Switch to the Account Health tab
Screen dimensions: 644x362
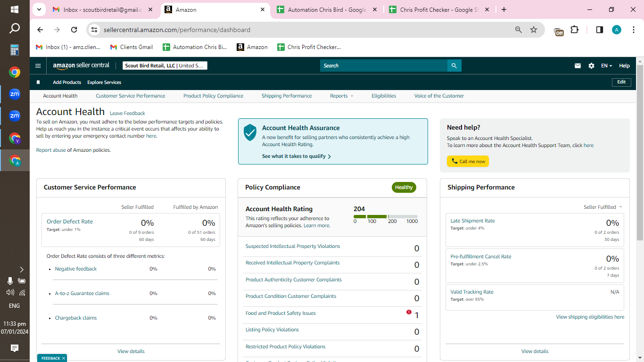[x=60, y=96]
